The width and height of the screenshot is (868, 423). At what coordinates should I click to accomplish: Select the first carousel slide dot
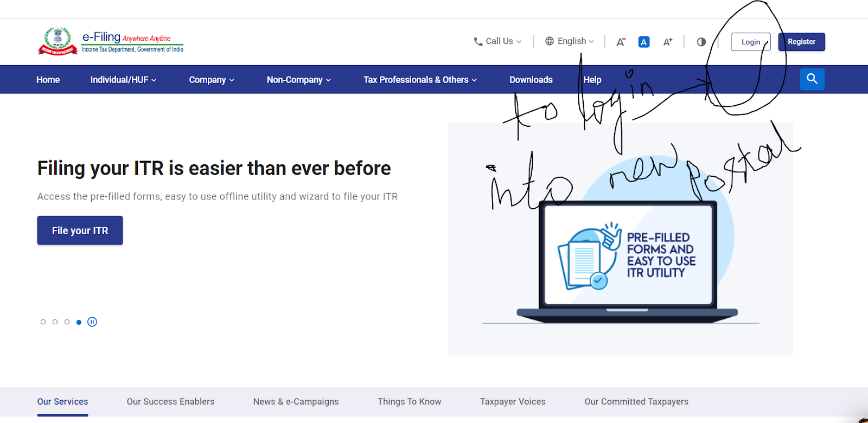click(43, 322)
